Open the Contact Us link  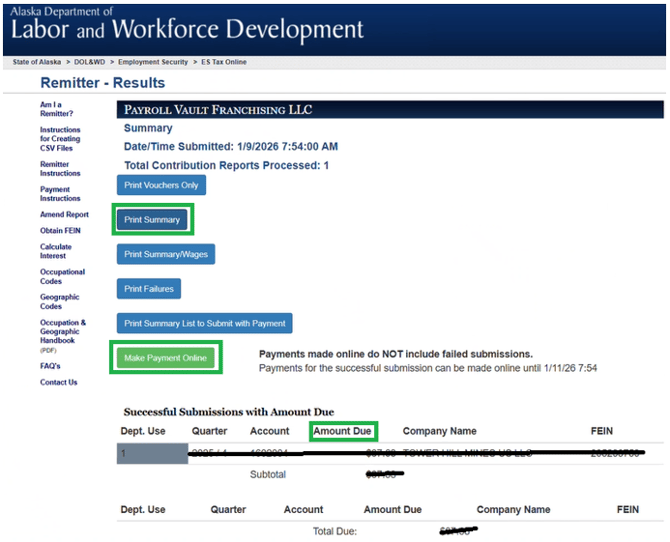coord(59,383)
